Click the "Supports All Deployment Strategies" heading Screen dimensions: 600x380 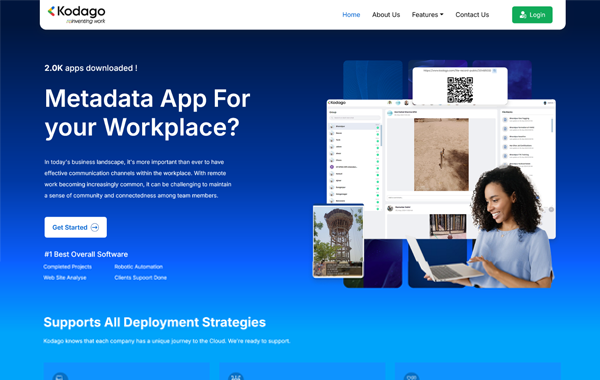tap(155, 322)
